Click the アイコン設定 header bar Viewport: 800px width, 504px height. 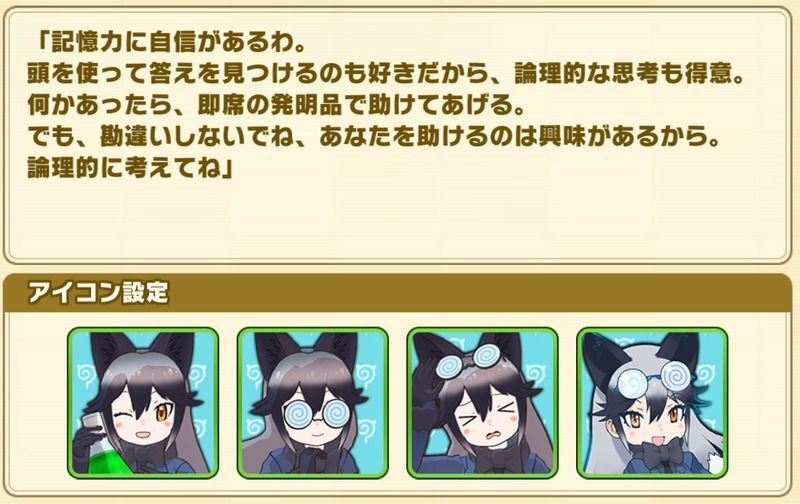398,293
